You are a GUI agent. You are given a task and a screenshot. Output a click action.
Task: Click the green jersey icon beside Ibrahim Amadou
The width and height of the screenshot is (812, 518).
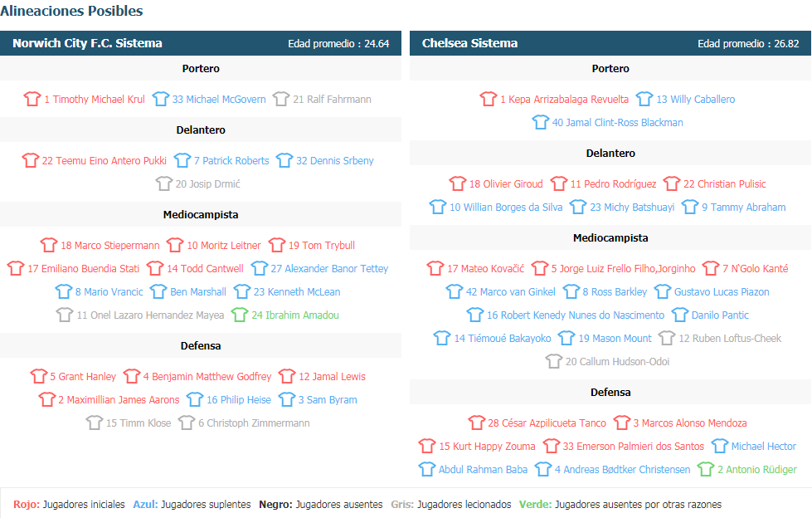pos(240,315)
